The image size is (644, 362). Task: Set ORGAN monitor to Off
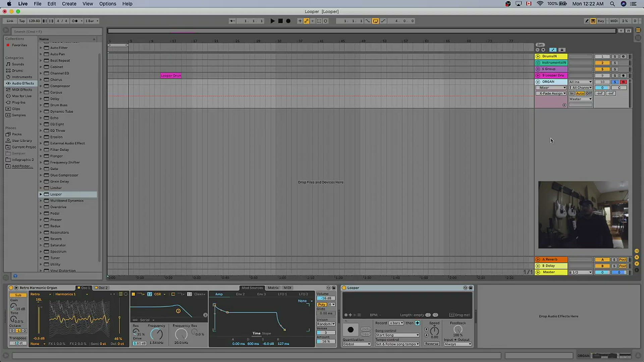[x=589, y=94]
